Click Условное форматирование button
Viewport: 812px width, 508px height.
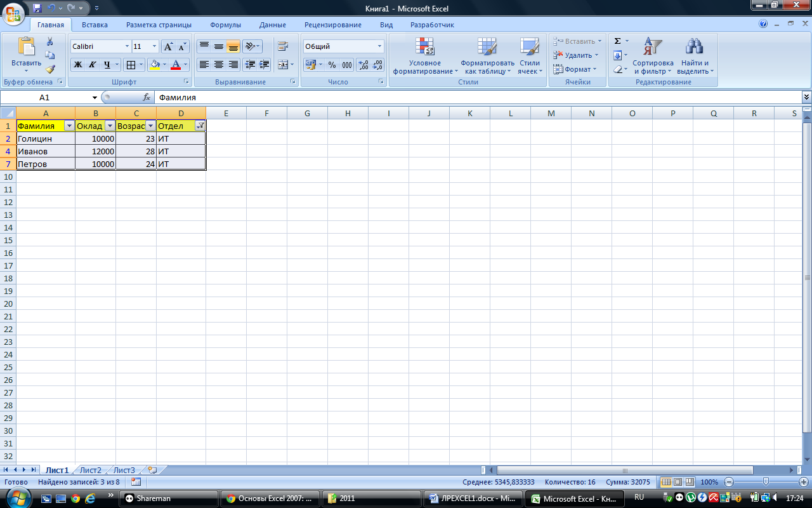(x=425, y=56)
